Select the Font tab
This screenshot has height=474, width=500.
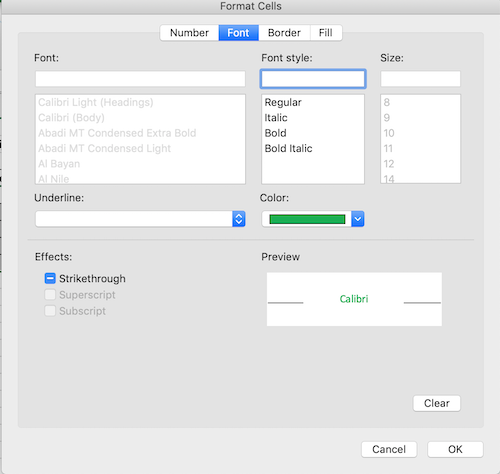238,33
